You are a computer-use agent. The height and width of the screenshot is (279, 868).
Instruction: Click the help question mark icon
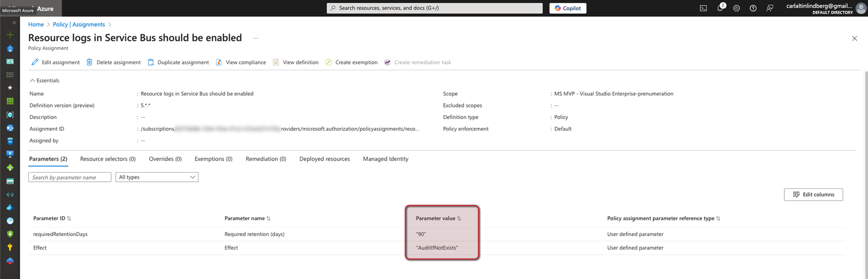pyautogui.click(x=753, y=8)
